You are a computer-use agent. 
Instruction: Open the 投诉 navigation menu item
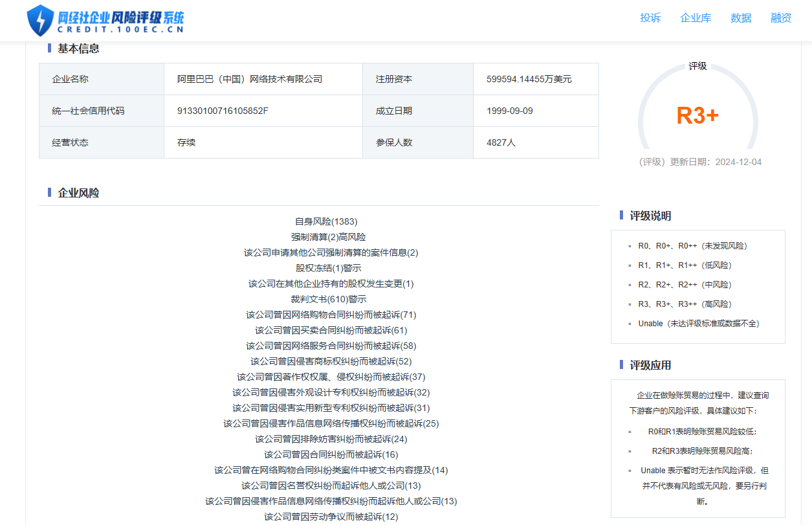(650, 18)
